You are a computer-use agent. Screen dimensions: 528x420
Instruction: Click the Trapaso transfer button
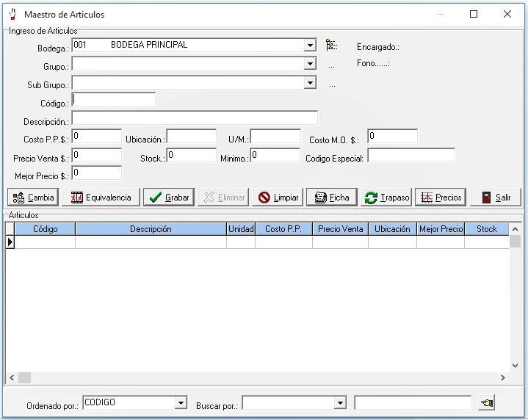[x=386, y=198]
